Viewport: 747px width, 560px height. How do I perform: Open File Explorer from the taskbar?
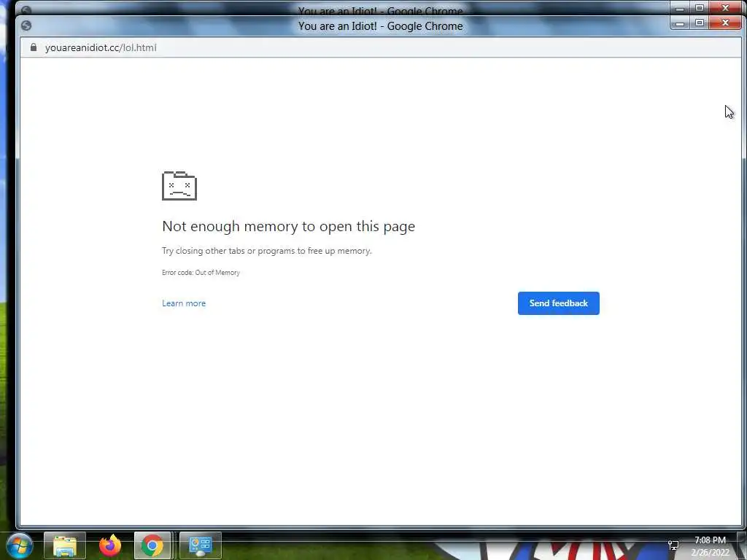point(65,545)
